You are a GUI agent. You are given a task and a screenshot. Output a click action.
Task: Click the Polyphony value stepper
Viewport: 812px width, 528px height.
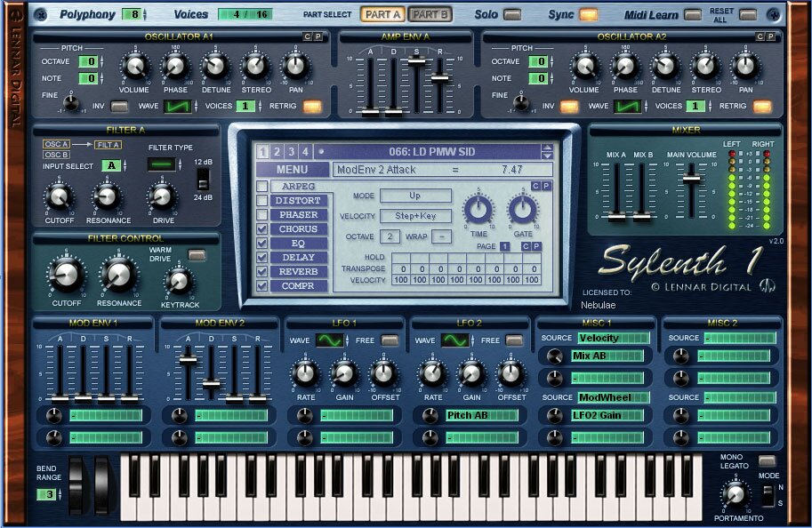pos(145,14)
